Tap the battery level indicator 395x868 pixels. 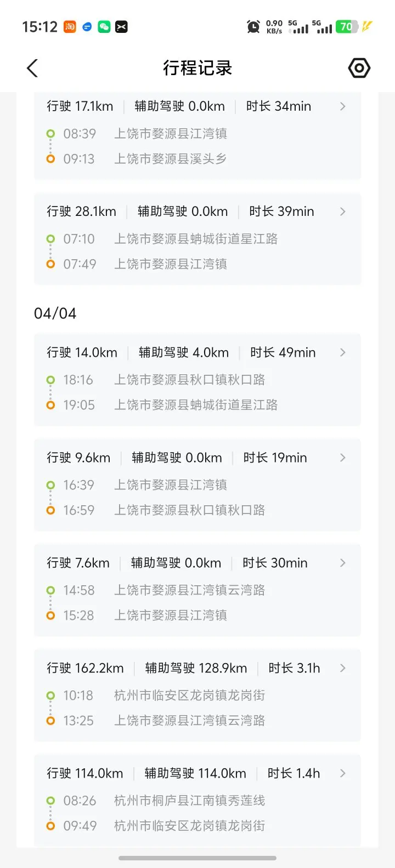pyautogui.click(x=347, y=26)
